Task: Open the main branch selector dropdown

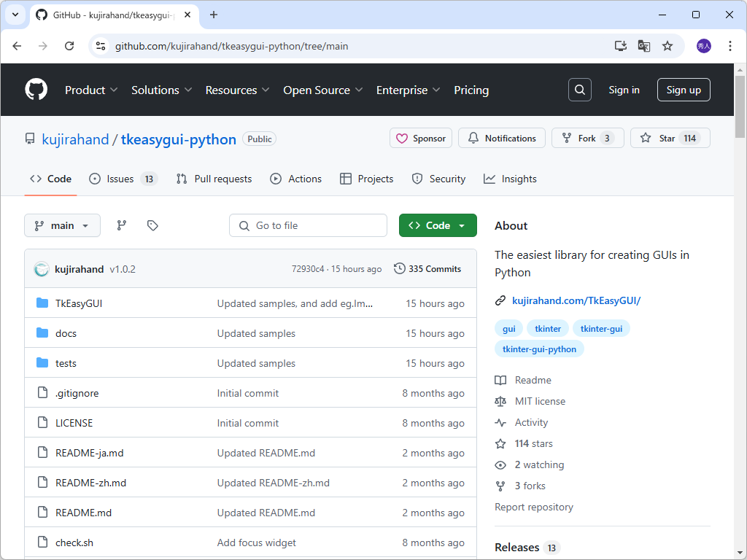Action: (62, 225)
